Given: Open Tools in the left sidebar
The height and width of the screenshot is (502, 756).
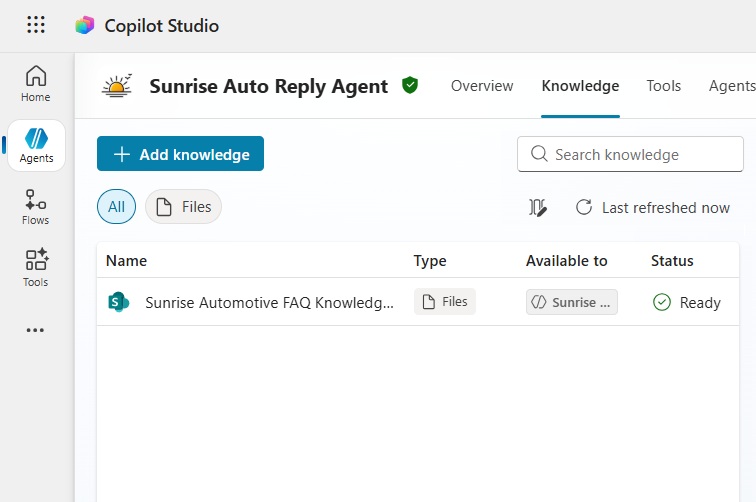Looking at the screenshot, I should pos(36,269).
